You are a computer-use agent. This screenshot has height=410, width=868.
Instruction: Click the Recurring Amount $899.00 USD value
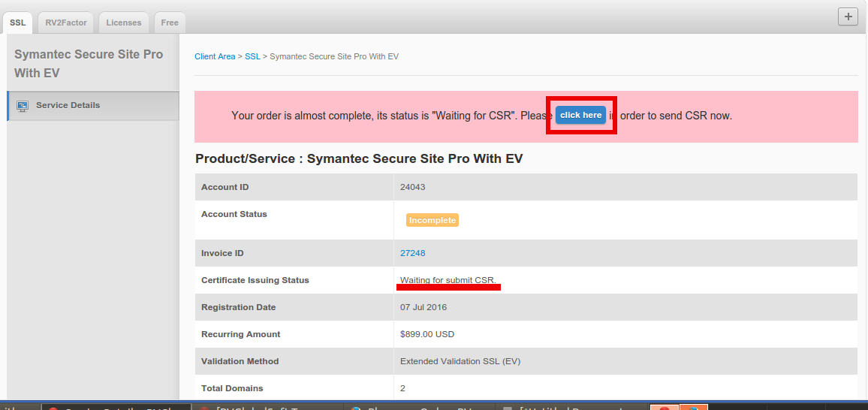tap(426, 334)
